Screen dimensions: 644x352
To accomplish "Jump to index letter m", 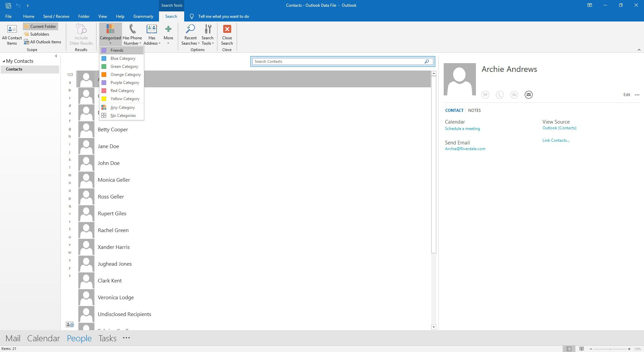I will point(70,175).
